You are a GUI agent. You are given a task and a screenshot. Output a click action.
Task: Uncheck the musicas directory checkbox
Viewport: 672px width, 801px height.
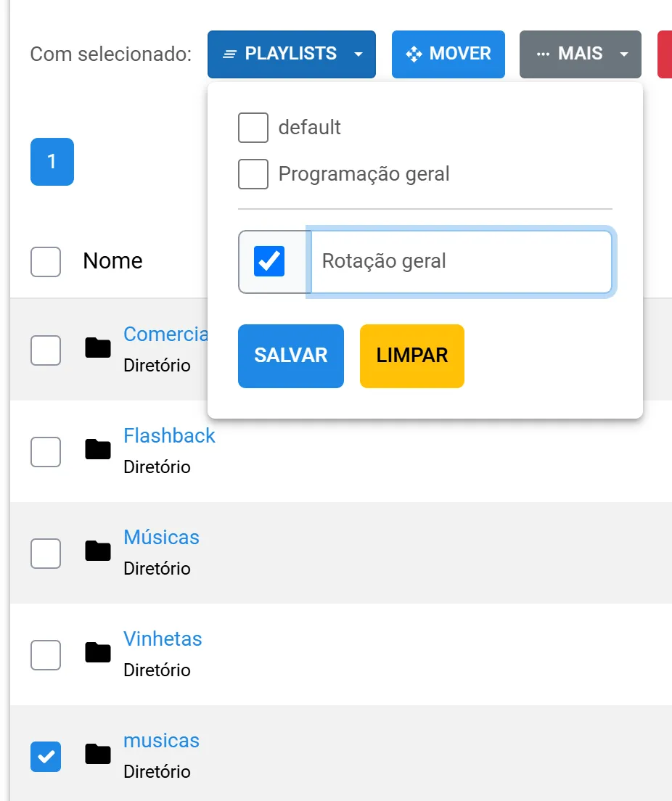point(46,757)
